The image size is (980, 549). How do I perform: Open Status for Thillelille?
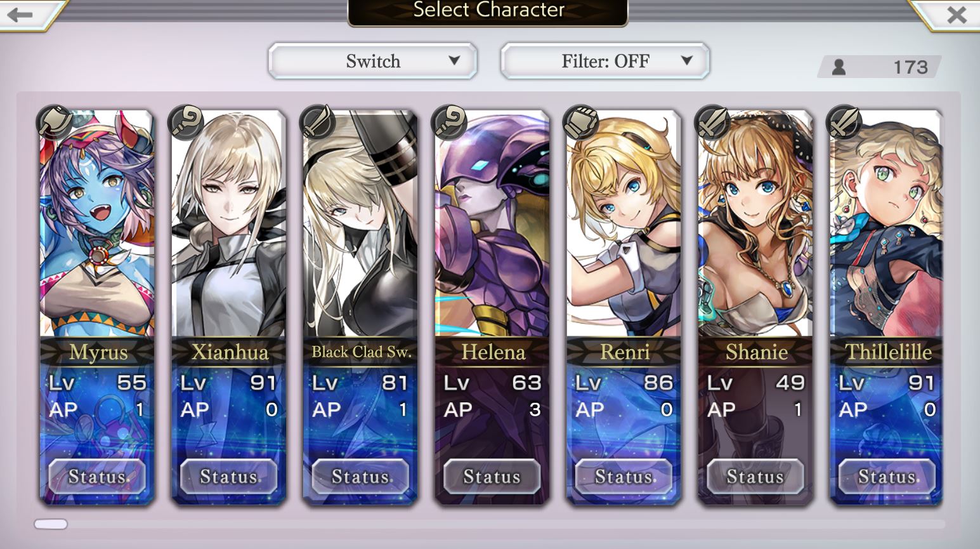point(887,477)
